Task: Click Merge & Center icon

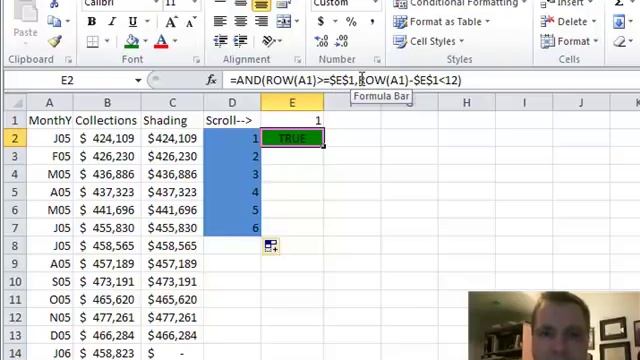Action: [284, 21]
